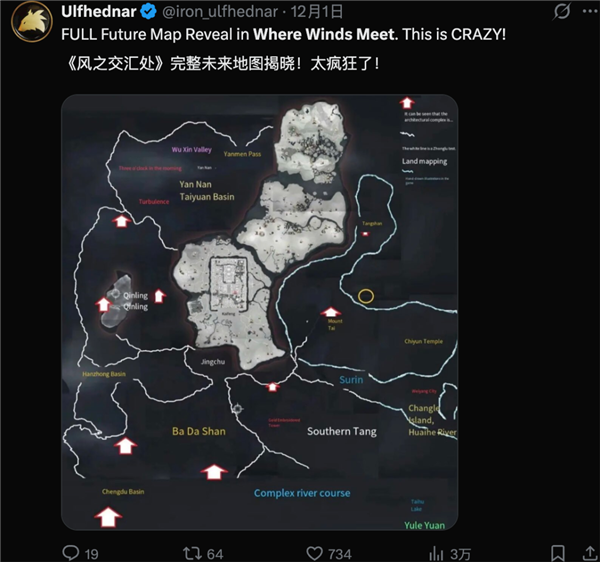600x562 pixels.
Task: Click the Ulfhednar display name
Action: [99, 13]
